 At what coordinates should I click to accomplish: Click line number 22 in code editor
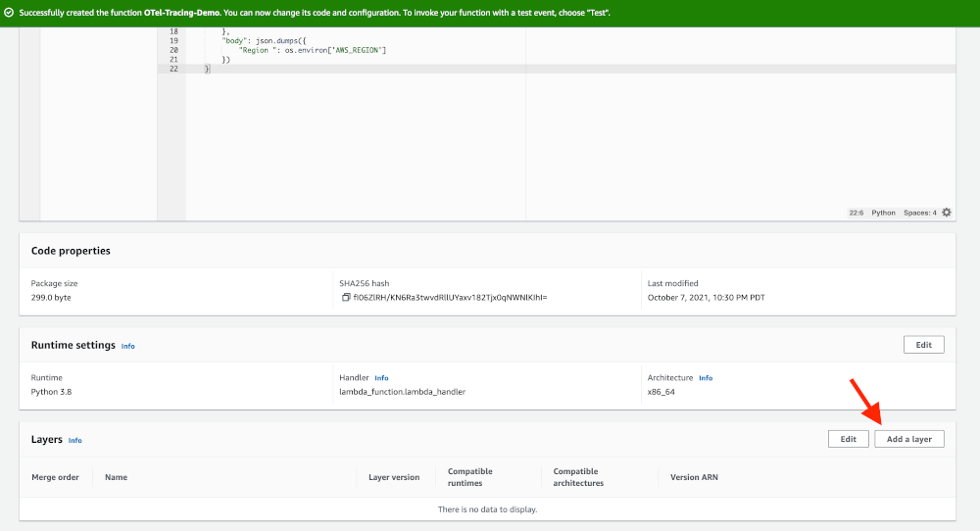pos(173,69)
